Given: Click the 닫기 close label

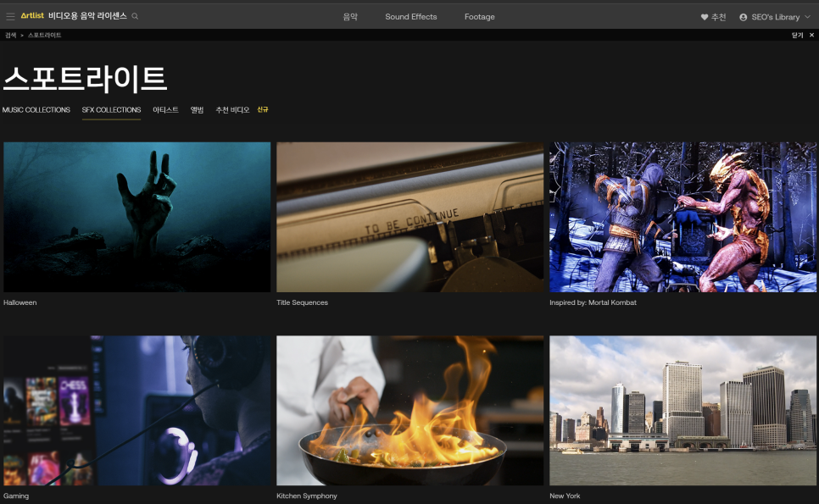Looking at the screenshot, I should pyautogui.click(x=797, y=35).
